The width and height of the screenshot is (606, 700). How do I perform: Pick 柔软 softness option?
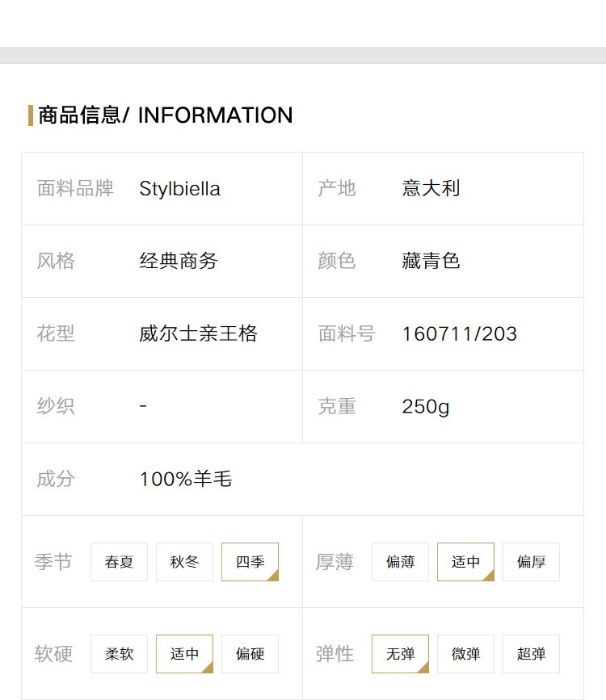[x=119, y=653]
